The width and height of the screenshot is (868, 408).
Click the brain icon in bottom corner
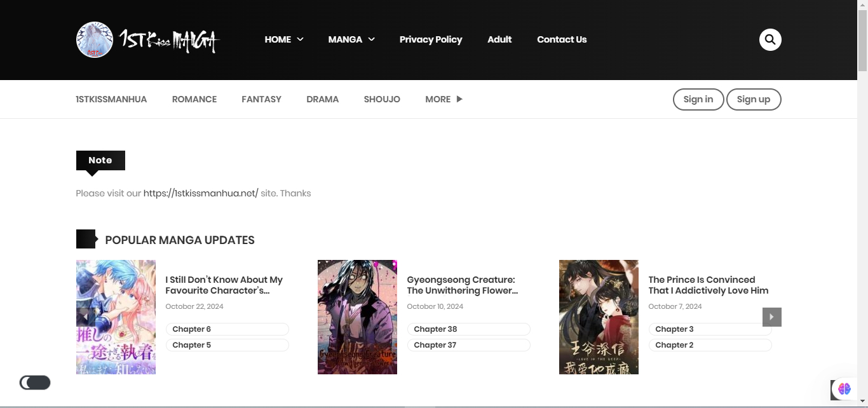(844, 388)
